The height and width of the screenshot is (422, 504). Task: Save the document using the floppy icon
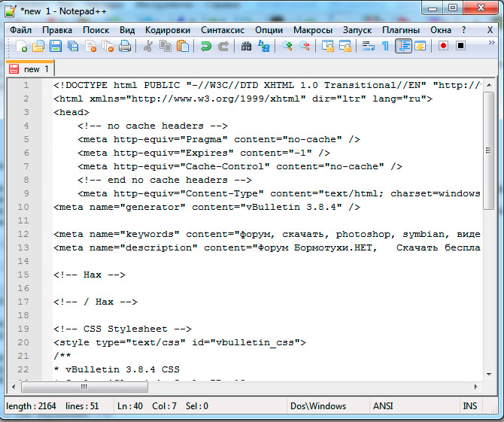click(x=55, y=47)
